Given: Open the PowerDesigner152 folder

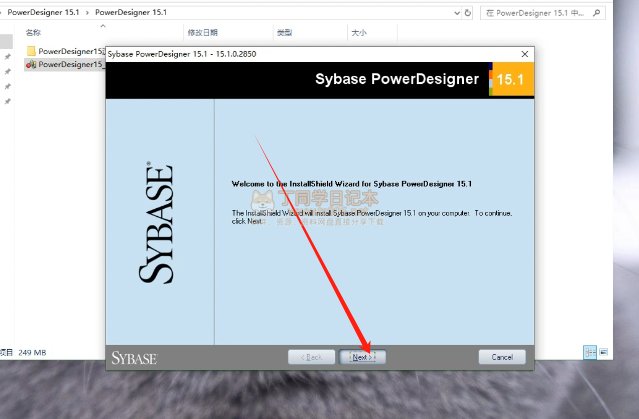Looking at the screenshot, I should click(x=70, y=50).
